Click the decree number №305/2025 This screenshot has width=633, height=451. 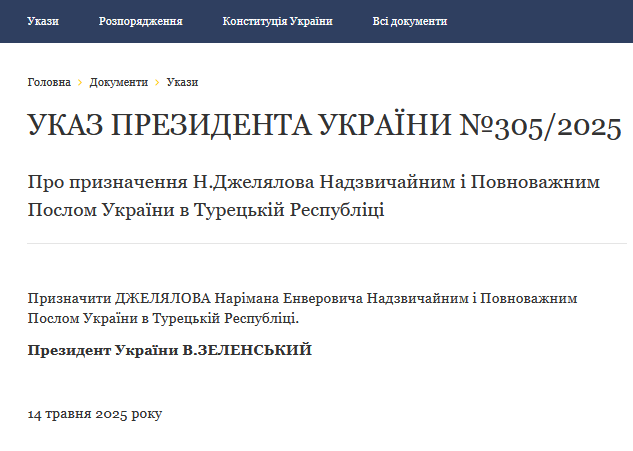pos(540,128)
